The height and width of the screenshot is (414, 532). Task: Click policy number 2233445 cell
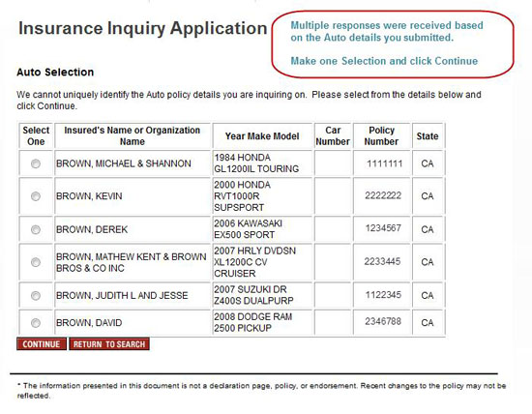pos(382,261)
